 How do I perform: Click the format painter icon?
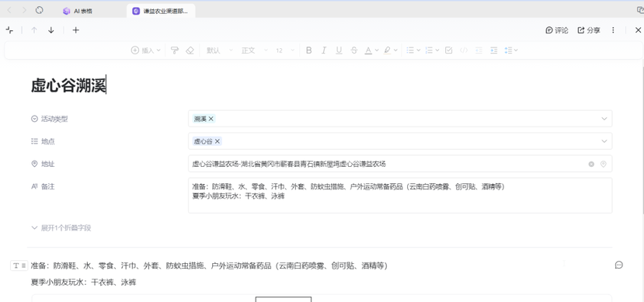point(175,50)
